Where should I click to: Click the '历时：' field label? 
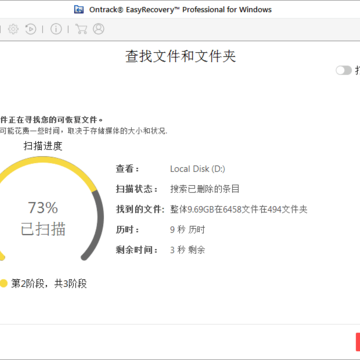(127, 230)
